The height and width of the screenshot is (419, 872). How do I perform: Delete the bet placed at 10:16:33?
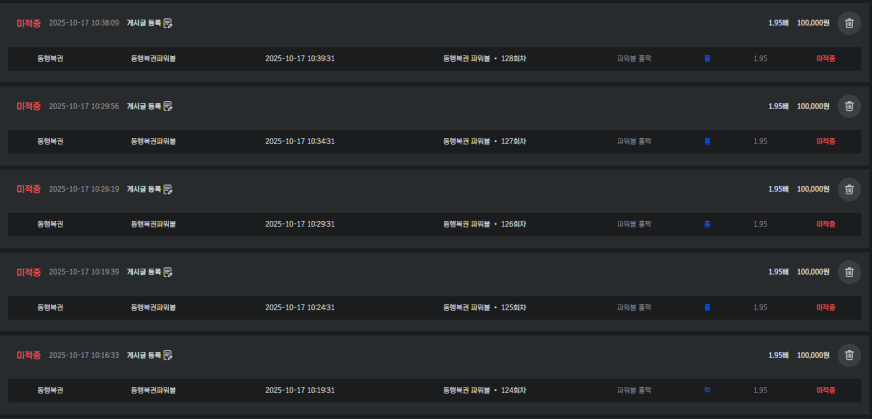pyautogui.click(x=849, y=355)
